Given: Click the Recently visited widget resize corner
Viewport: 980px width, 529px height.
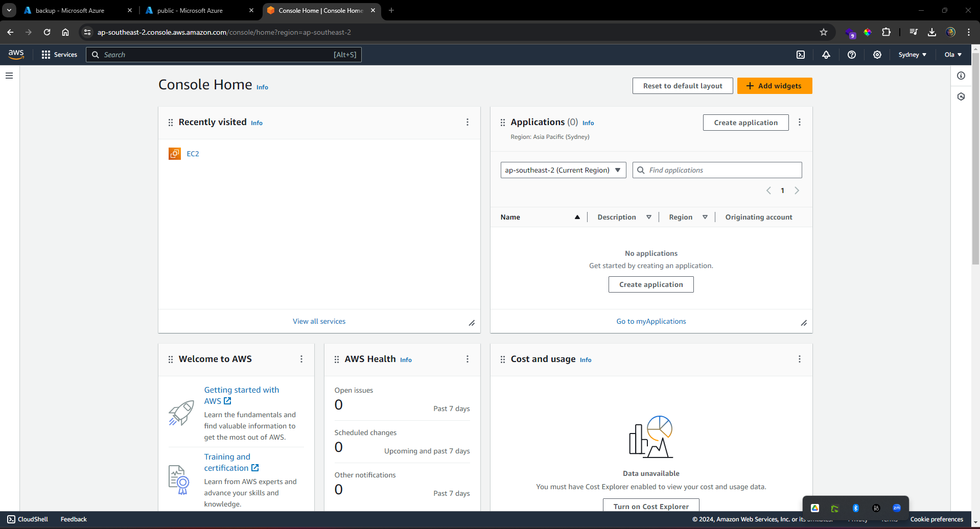Looking at the screenshot, I should pos(472,323).
